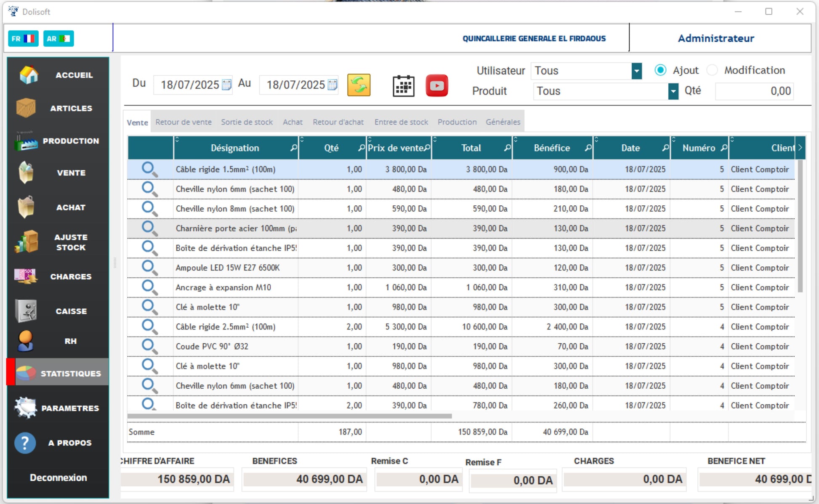Click the green refresh arrows icon
Viewport: 819px width, 504px height.
point(359,85)
